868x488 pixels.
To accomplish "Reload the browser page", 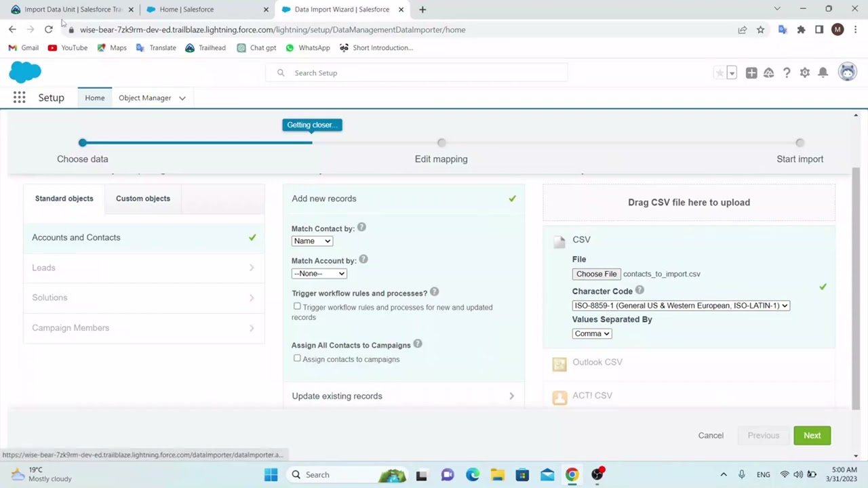I will (x=49, y=30).
